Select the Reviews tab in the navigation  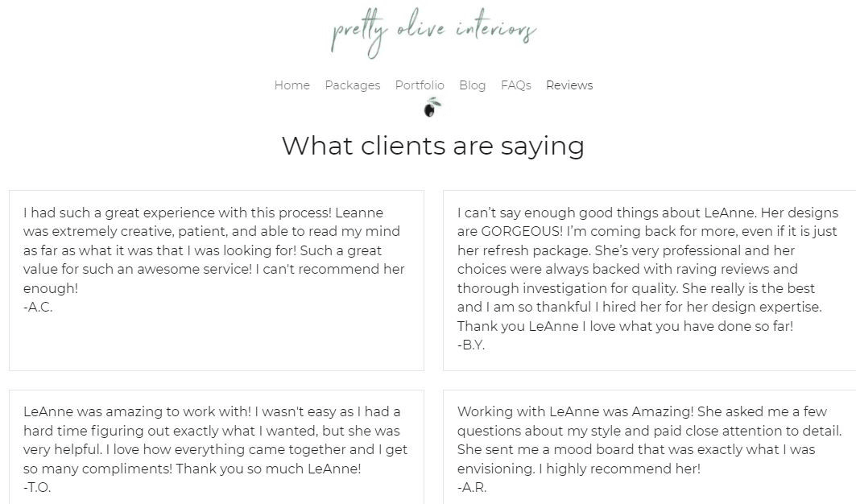[569, 85]
